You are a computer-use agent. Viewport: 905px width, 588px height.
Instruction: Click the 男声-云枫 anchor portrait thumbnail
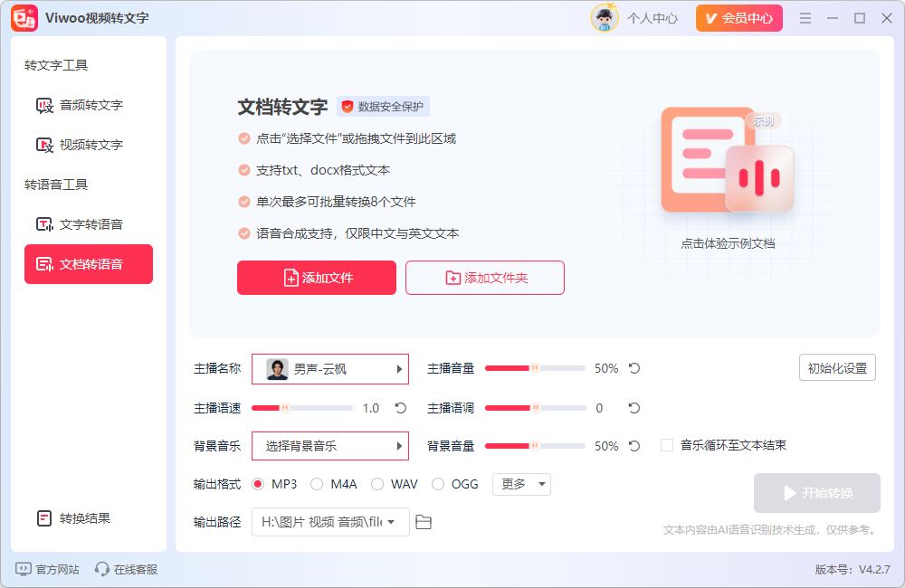277,369
